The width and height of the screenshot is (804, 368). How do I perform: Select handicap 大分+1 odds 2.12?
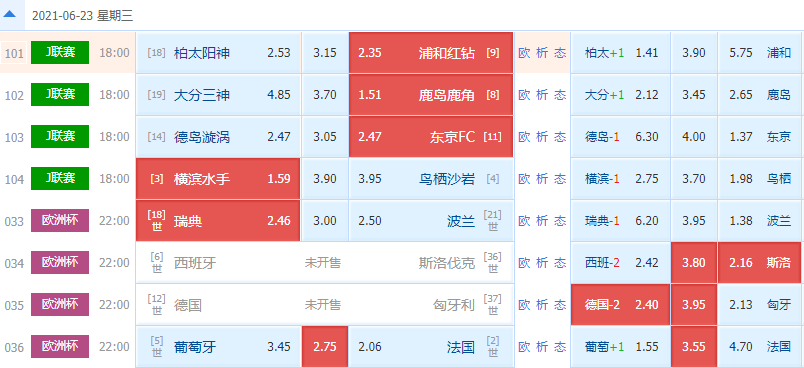tap(620, 95)
